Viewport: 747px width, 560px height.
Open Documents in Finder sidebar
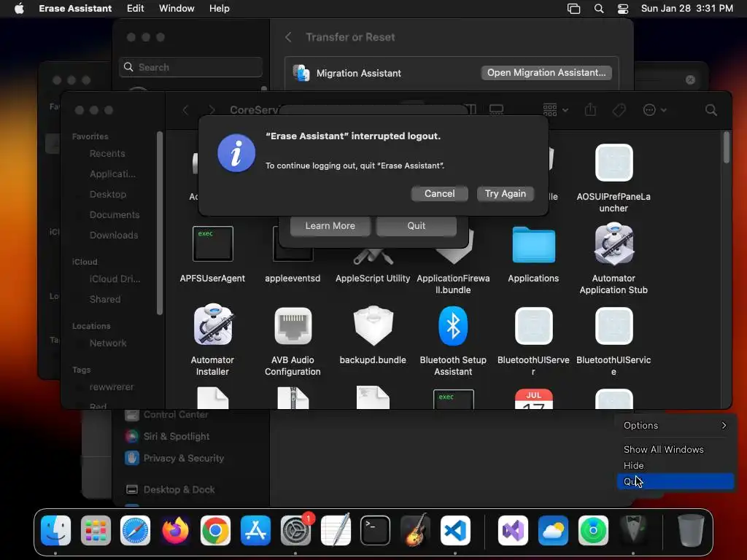click(115, 215)
